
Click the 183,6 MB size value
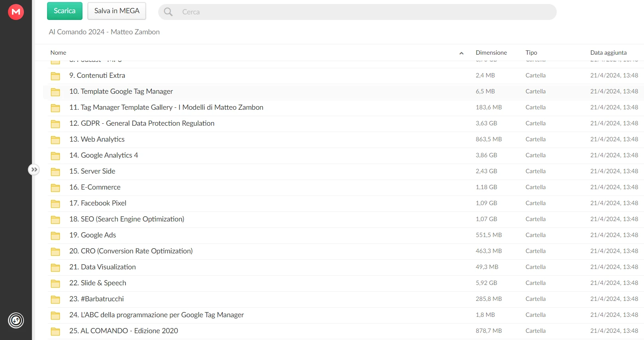pos(489,107)
